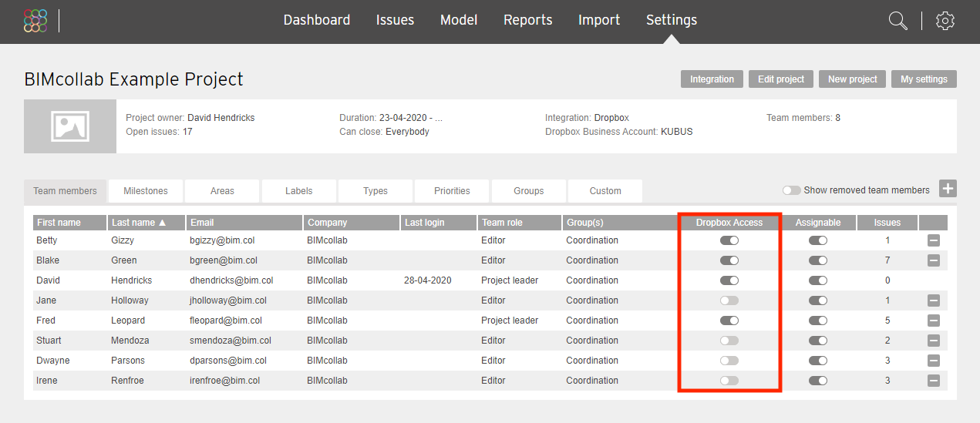Sort by Email column header

(x=244, y=223)
